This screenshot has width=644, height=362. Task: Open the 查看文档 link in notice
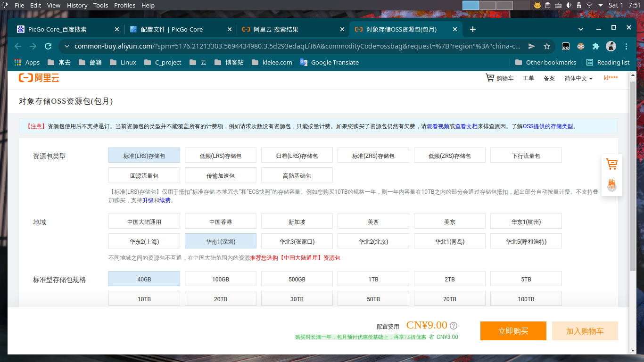click(x=466, y=126)
